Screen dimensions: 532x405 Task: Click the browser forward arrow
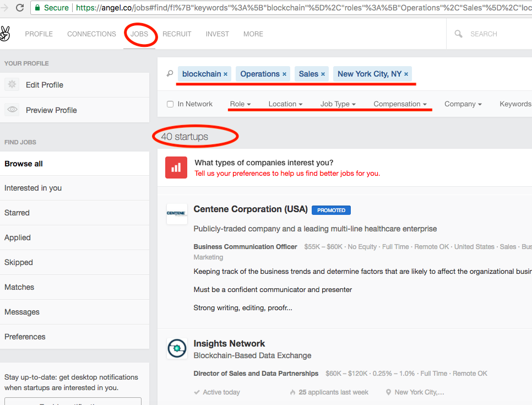[x=4, y=8]
